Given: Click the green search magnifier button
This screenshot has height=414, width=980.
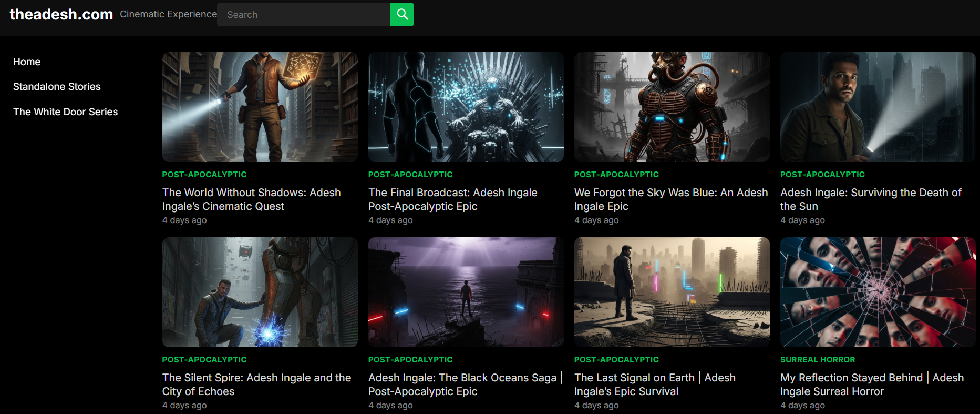Looking at the screenshot, I should click(x=402, y=14).
